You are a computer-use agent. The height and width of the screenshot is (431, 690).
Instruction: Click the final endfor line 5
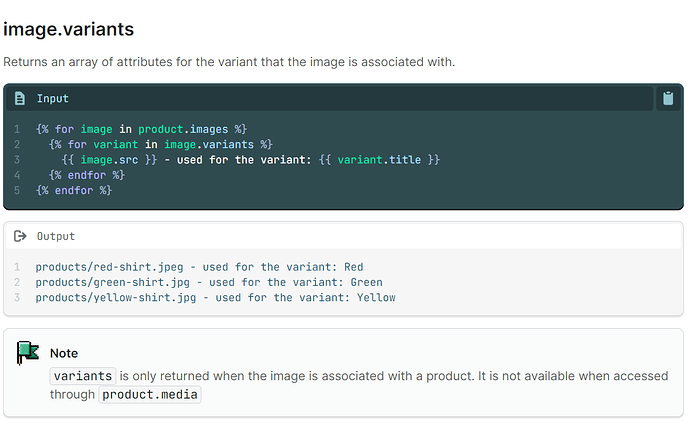73,189
